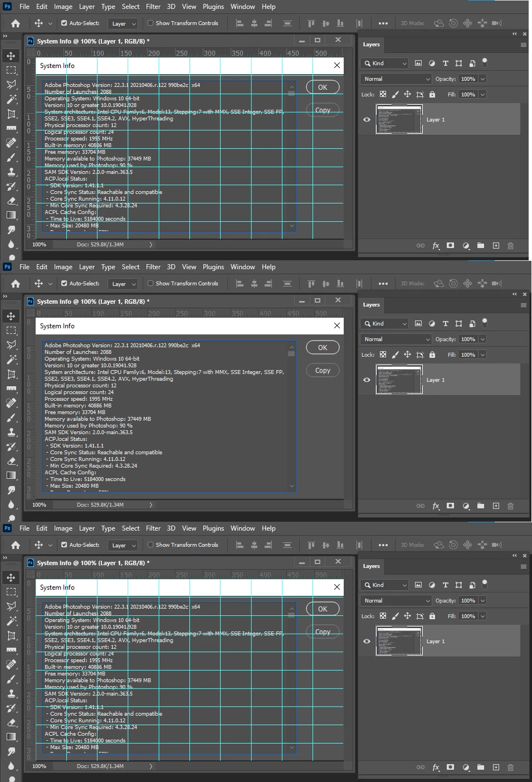Select Spot Healing Brush in top Photoshop window

[x=11, y=143]
